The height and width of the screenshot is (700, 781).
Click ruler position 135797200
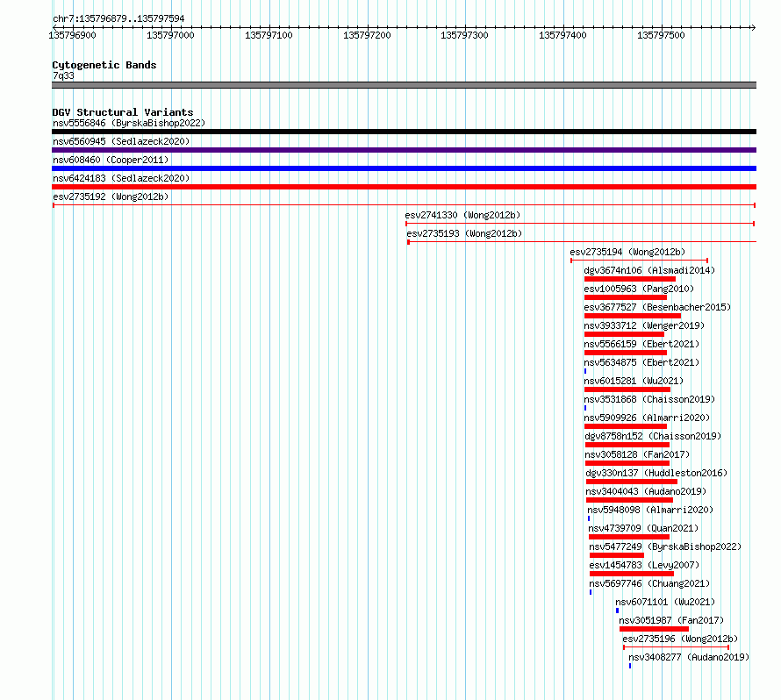coord(367,35)
